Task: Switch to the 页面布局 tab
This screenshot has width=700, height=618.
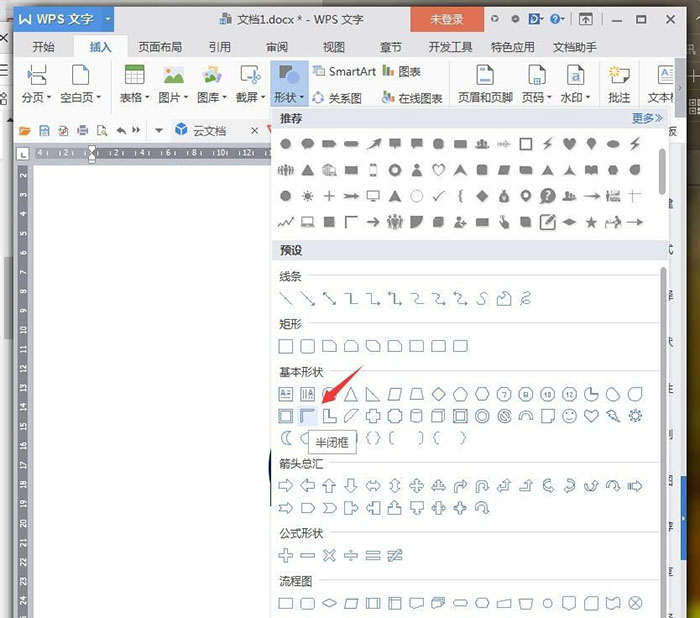Action: point(160,47)
